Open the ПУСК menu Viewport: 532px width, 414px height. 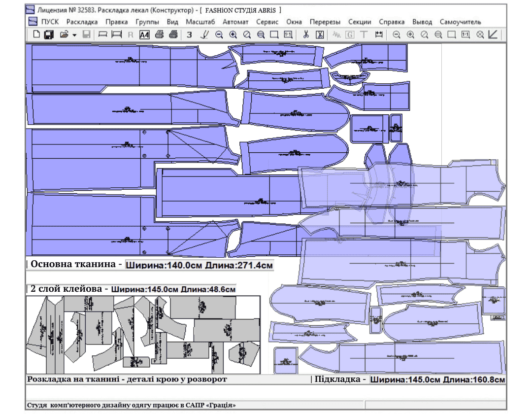click(x=50, y=22)
